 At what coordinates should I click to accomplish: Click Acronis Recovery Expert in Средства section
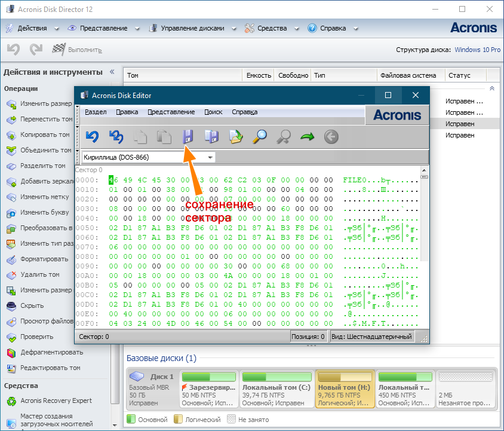click(56, 401)
